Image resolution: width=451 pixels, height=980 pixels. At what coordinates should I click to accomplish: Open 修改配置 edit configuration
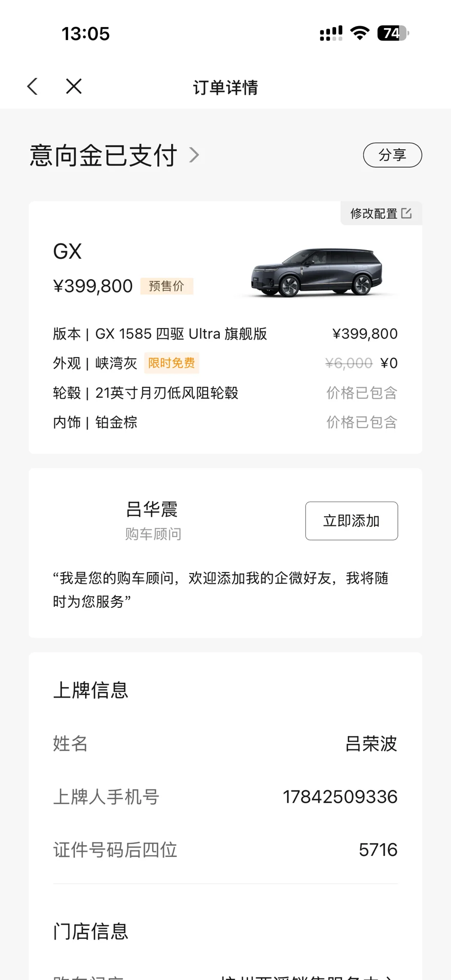[374, 213]
